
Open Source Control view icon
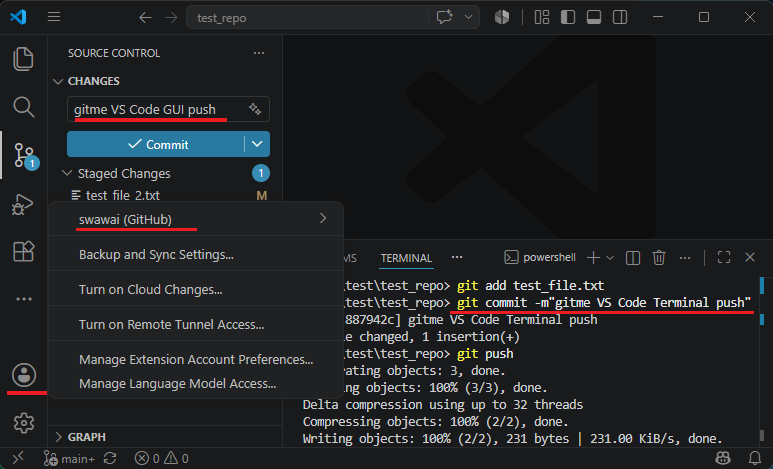pos(25,156)
